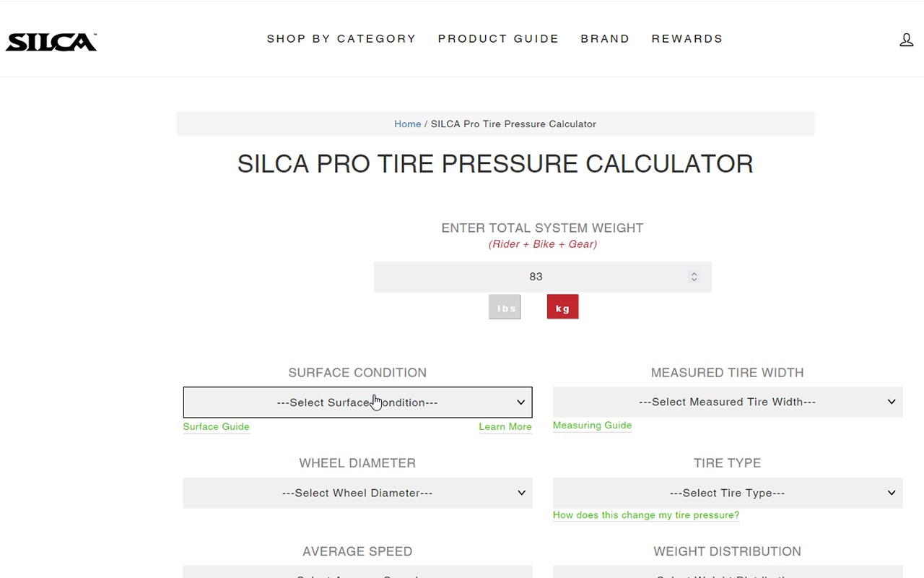
Task: Open the Wheel Diameter dropdown
Action: click(357, 493)
